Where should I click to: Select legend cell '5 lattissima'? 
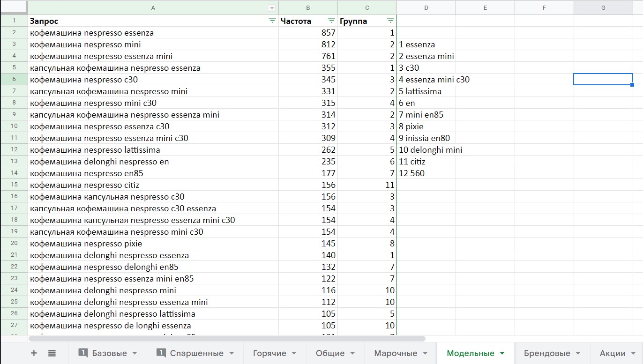pyautogui.click(x=426, y=91)
